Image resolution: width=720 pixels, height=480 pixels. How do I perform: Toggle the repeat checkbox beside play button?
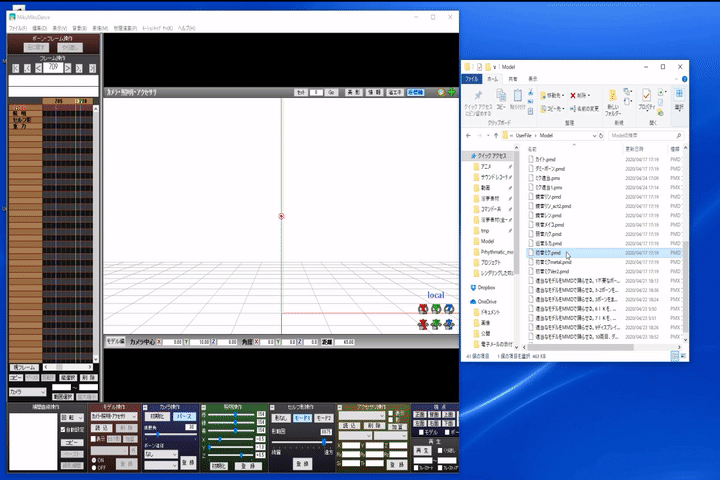tap(440, 450)
